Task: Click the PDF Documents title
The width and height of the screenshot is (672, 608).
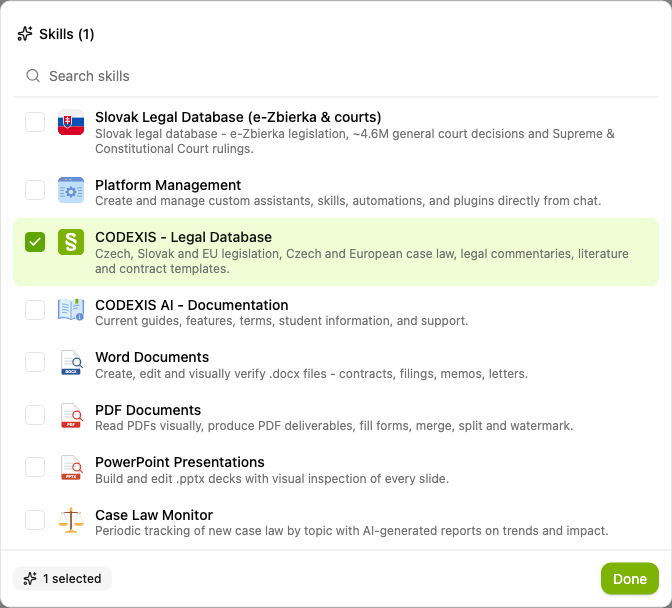Action: tap(148, 410)
